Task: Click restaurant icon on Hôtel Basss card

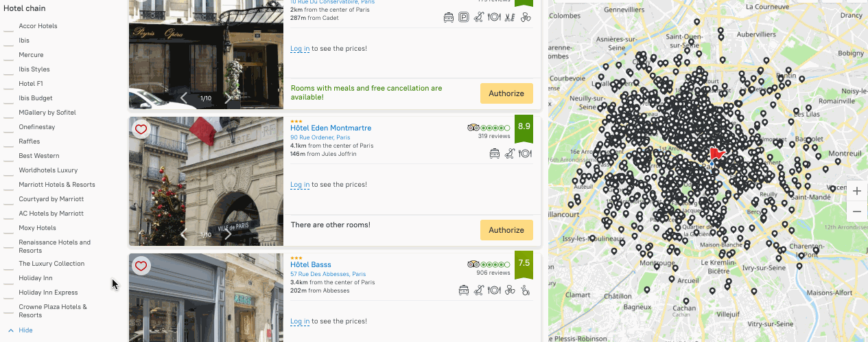Action: 494,290
